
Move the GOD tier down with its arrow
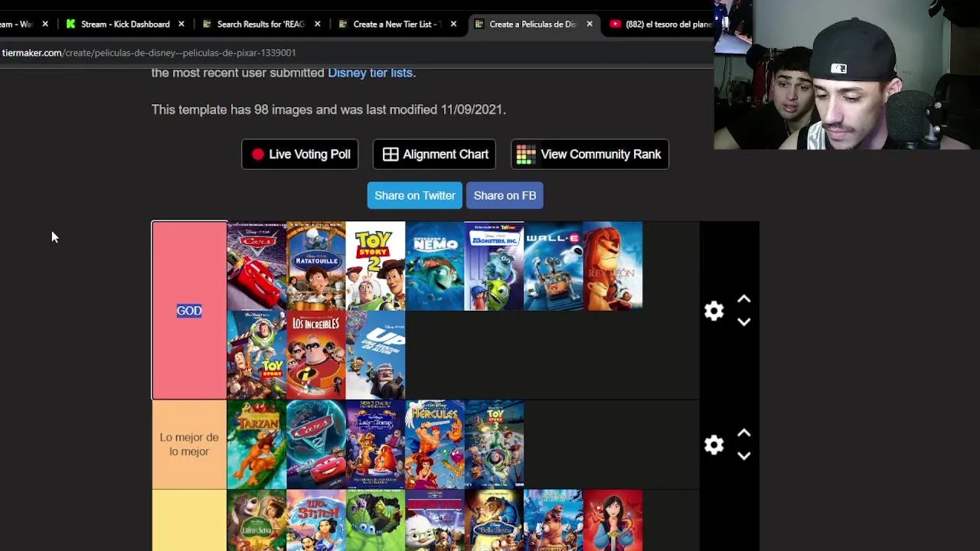pos(743,322)
